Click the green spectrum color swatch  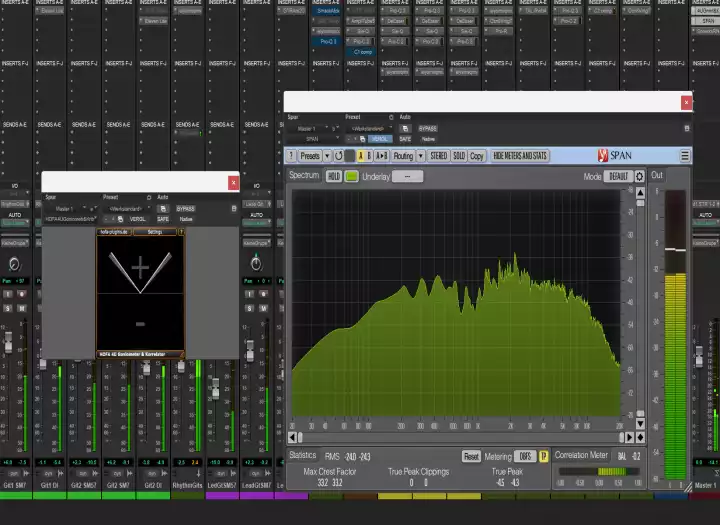click(351, 177)
